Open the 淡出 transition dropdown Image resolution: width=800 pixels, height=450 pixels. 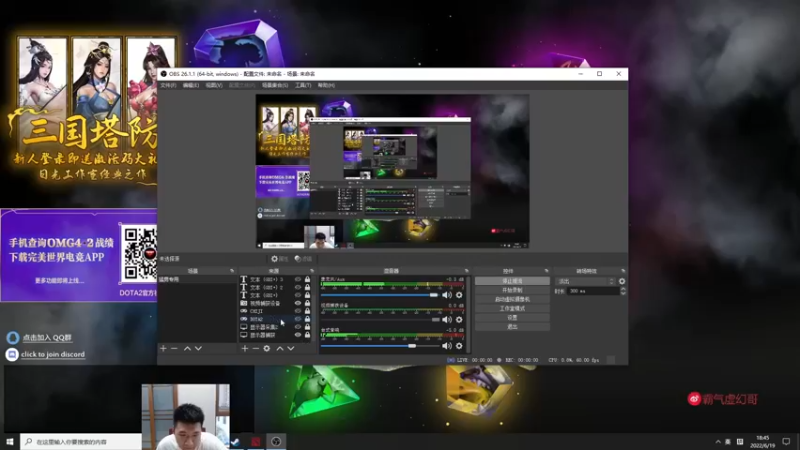click(x=585, y=281)
